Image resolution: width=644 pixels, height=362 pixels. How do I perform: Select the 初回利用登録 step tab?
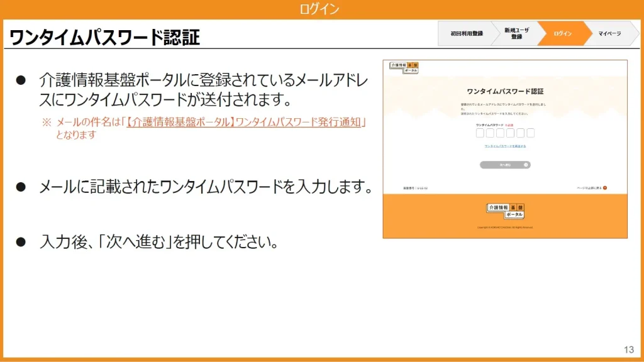pos(467,33)
